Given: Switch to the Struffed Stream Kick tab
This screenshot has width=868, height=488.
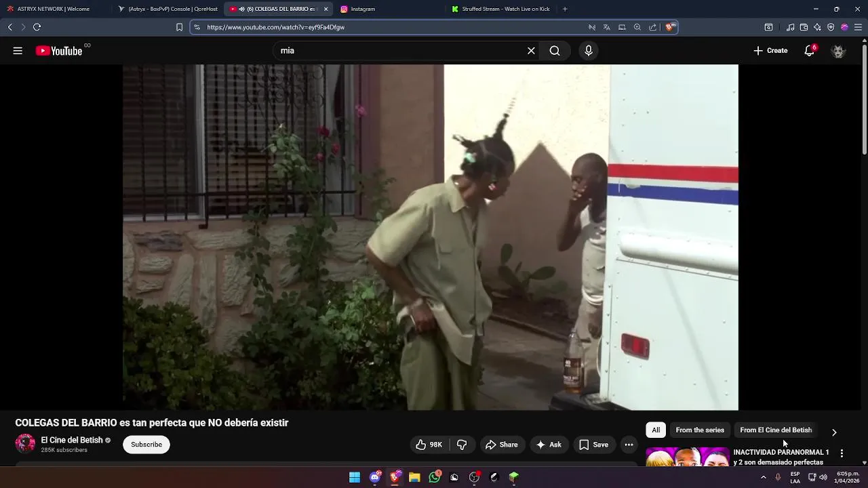Looking at the screenshot, I should pos(501,9).
